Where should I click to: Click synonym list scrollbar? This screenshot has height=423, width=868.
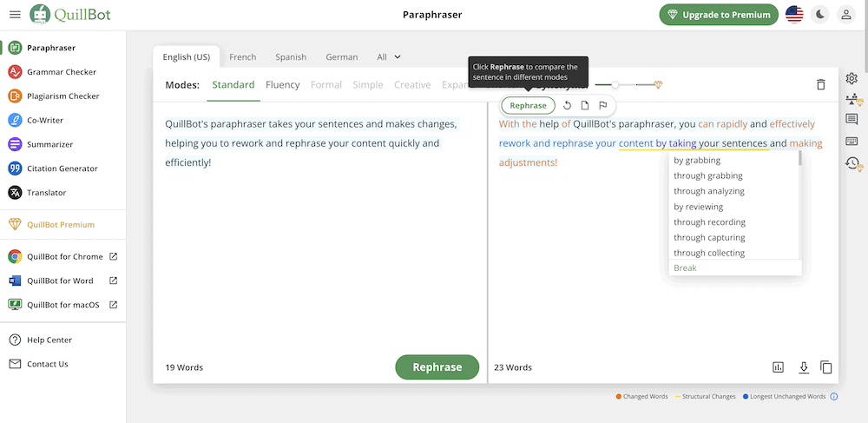[800, 158]
